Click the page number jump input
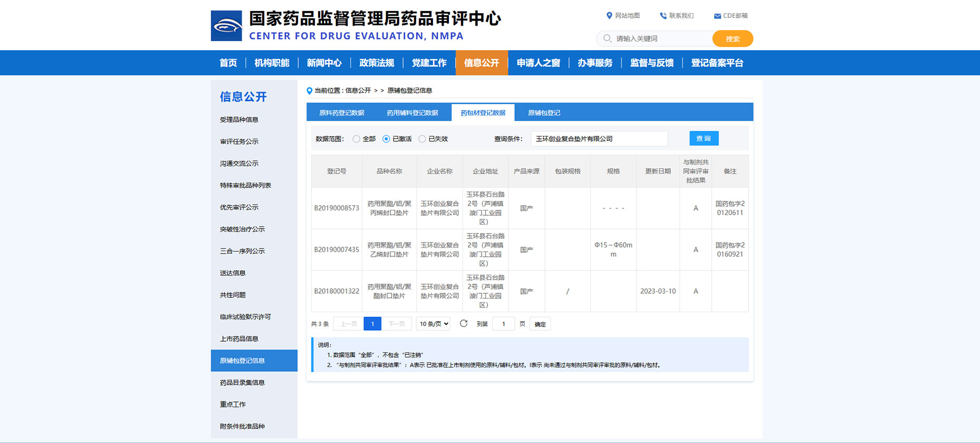Viewport: 980px width, 443px height. click(x=504, y=324)
